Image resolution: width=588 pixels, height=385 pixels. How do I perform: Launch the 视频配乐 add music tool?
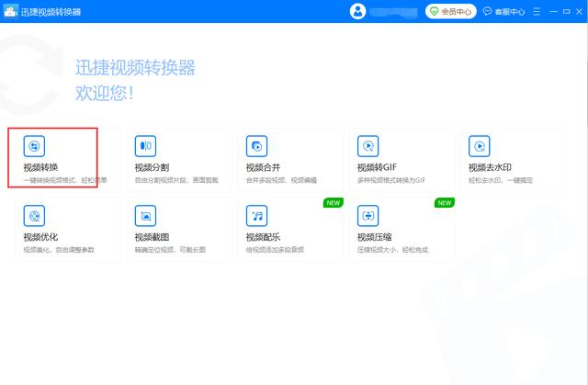pyautogui.click(x=256, y=217)
